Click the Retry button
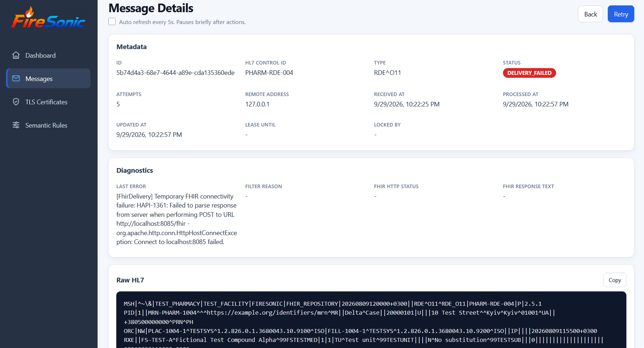 tap(621, 14)
